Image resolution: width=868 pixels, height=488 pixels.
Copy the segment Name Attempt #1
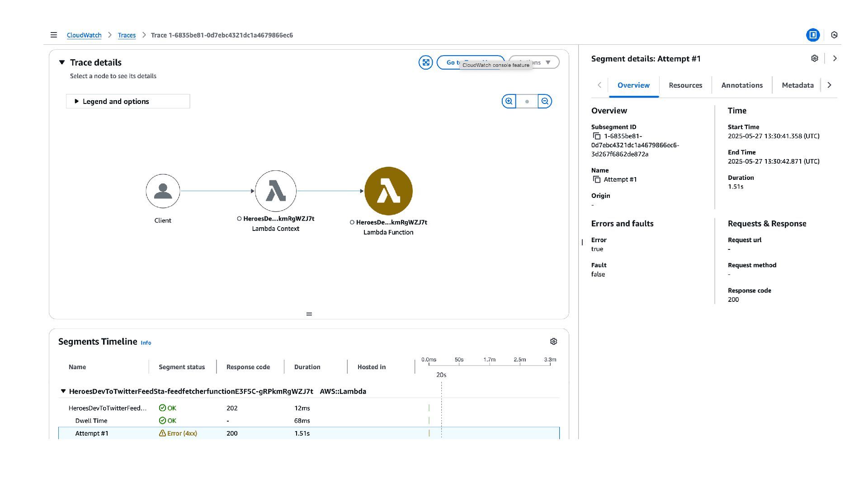coord(597,179)
